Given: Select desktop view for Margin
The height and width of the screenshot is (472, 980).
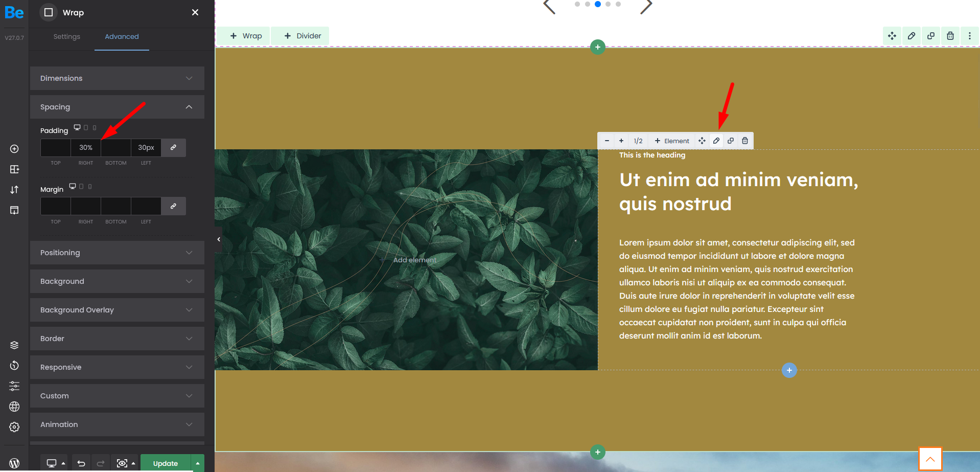Looking at the screenshot, I should point(73,186).
